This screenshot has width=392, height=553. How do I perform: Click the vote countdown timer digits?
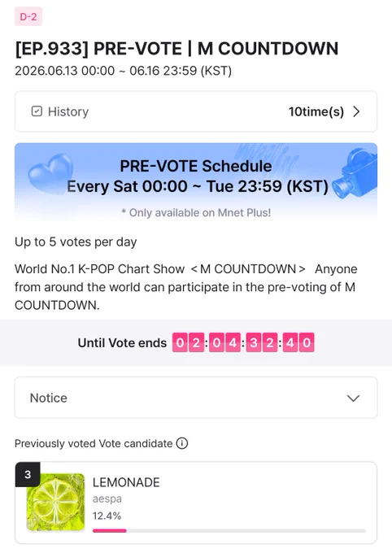(243, 342)
